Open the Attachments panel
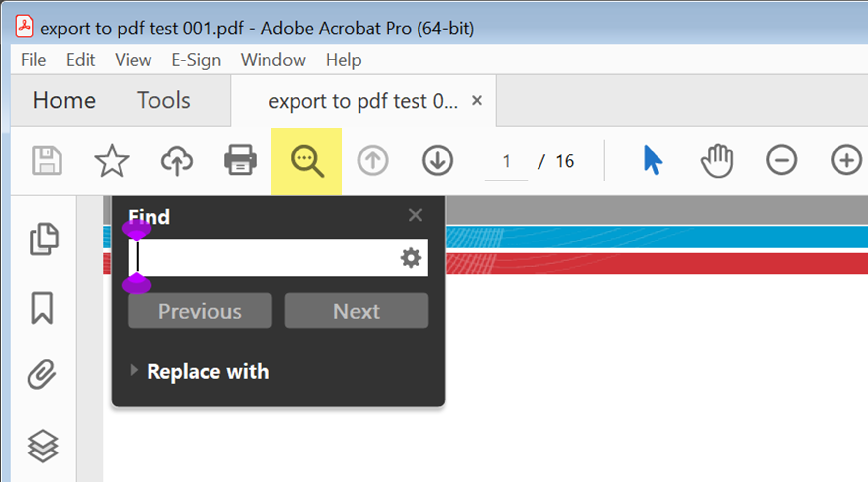This screenshot has height=482, width=868. click(x=43, y=374)
